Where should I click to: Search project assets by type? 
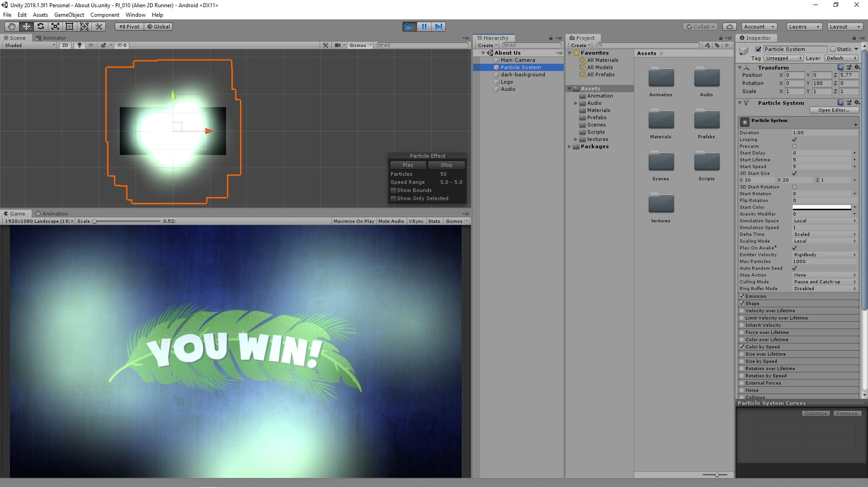click(707, 45)
